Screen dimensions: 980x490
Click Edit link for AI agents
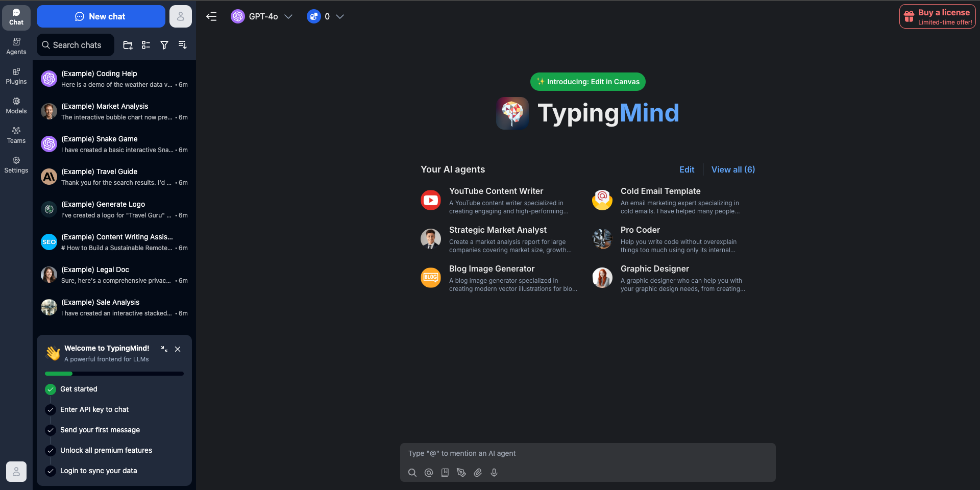pyautogui.click(x=687, y=169)
